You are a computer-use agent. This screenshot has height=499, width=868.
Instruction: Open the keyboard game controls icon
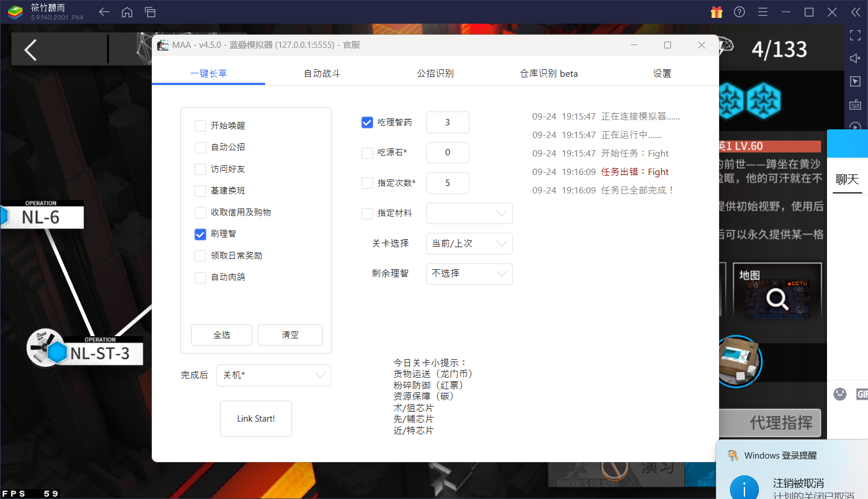[855, 105]
